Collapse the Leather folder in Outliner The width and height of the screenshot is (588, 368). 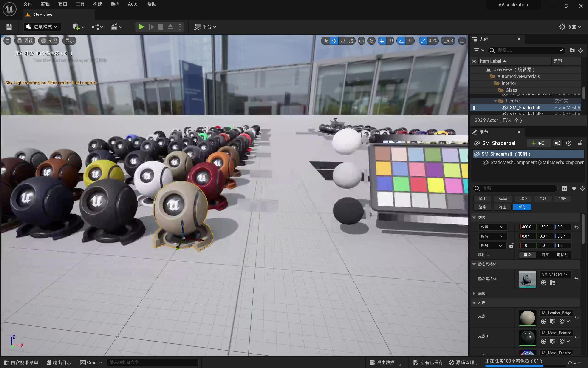point(495,101)
